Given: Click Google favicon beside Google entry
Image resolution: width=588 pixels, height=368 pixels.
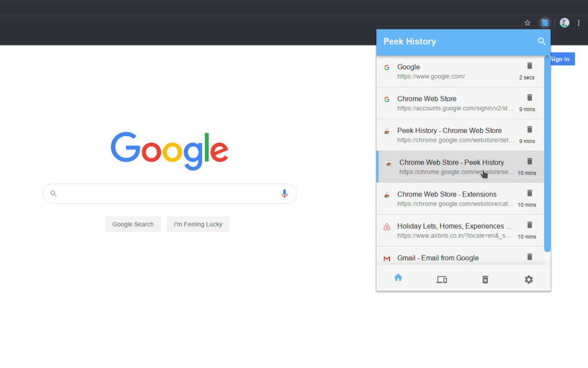Looking at the screenshot, I should (387, 68).
